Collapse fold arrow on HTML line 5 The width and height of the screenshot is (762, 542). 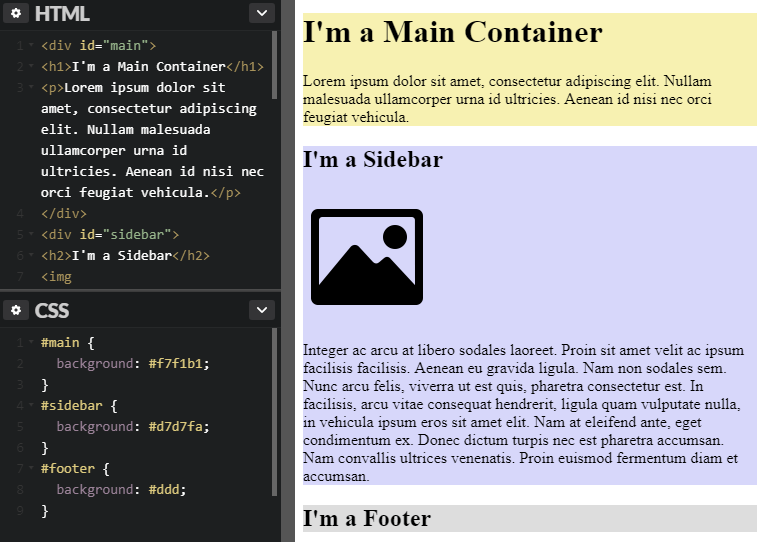(31, 234)
